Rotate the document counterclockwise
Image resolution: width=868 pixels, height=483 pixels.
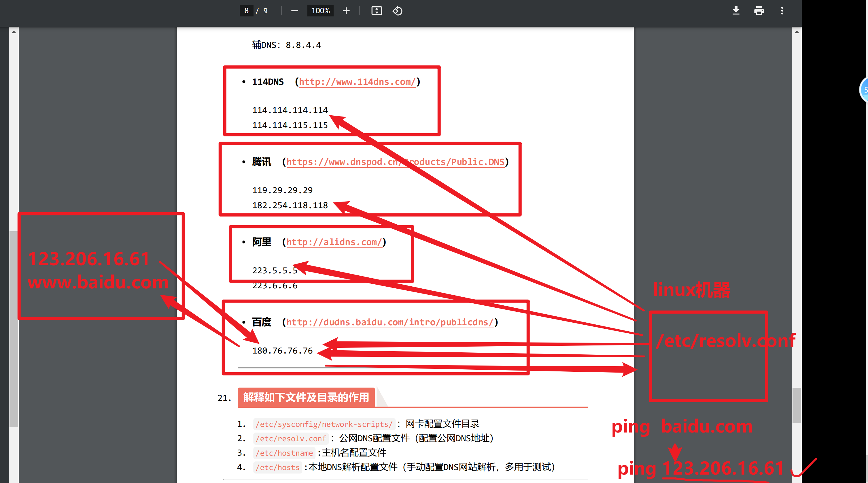pyautogui.click(x=397, y=11)
